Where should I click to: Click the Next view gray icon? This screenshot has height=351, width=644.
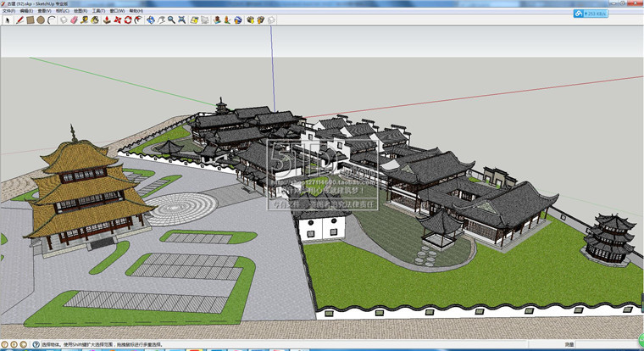tap(204, 20)
